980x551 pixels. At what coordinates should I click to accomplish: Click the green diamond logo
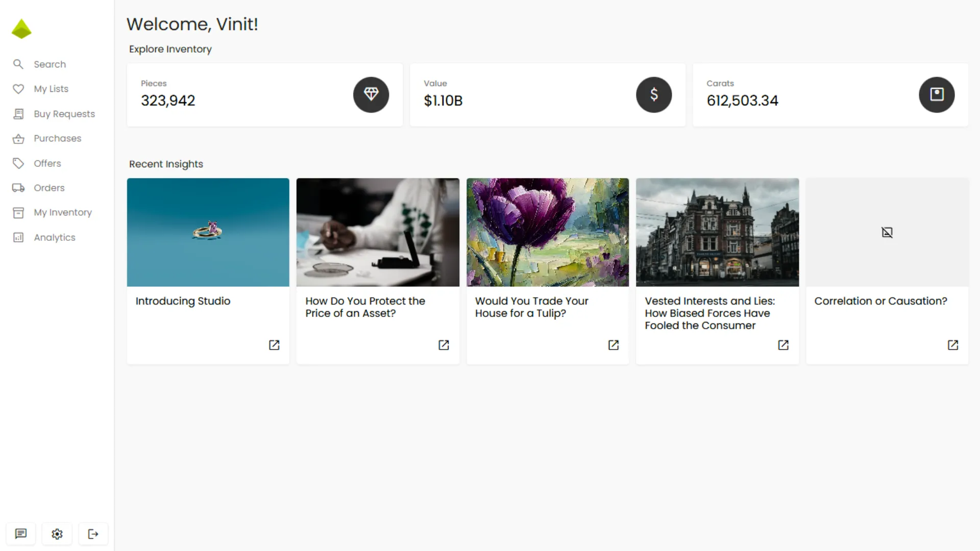[x=21, y=29]
